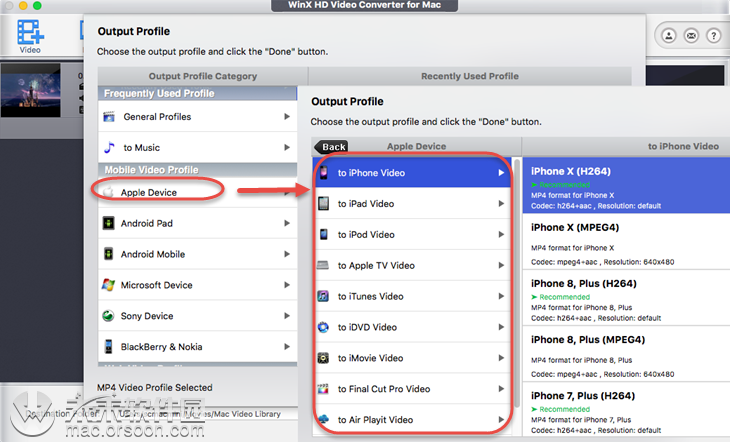Choose iPhone 7, Plus (H264) profile
The image size is (730, 442).
pos(626,410)
